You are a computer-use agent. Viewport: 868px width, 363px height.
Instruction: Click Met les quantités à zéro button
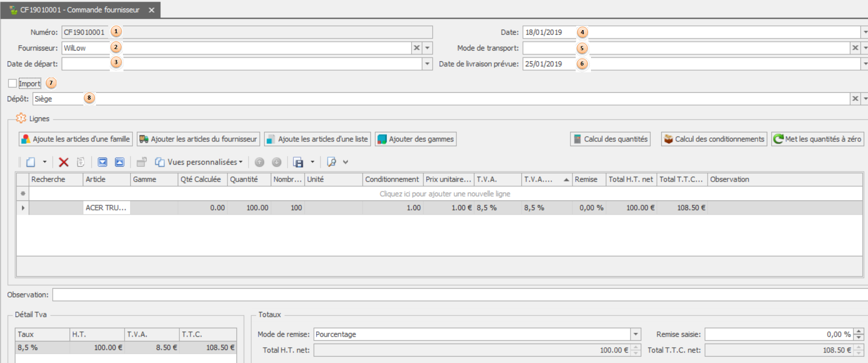click(x=817, y=139)
